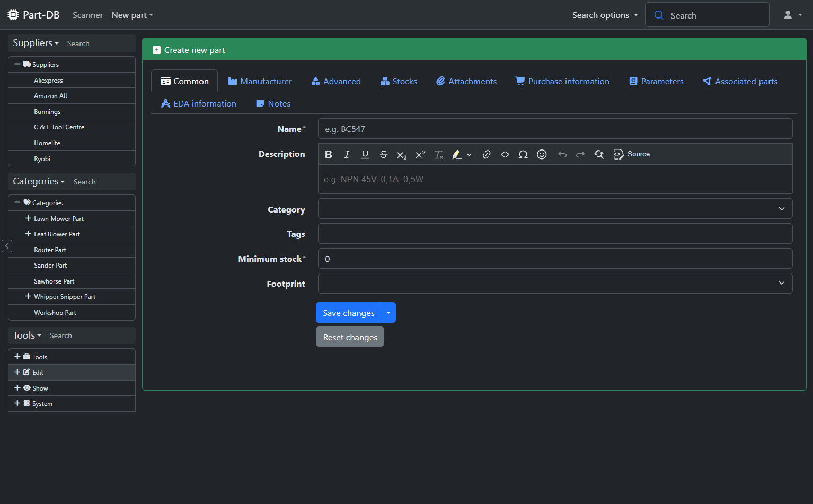The image size is (813, 504).
Task: Toggle Source editing mode in description
Action: [x=632, y=154]
